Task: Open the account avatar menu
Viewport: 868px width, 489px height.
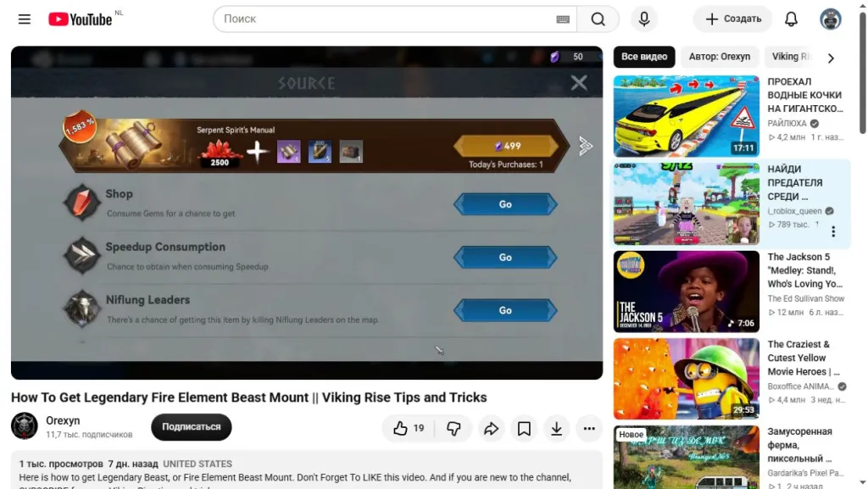Action: coord(831,19)
